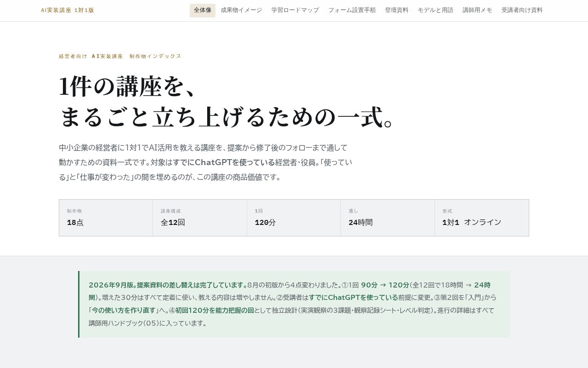Click 今の使い方を作り直す in the notice
The image size is (588, 368).
point(123,310)
